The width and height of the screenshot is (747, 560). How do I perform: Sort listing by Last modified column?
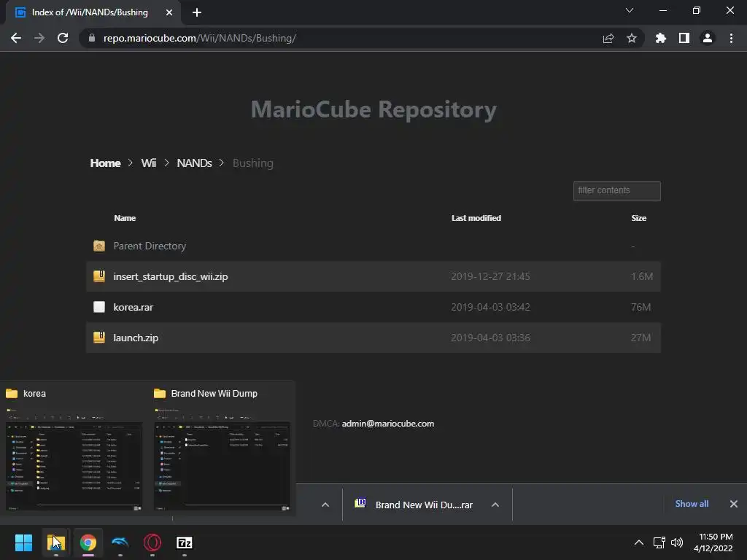[x=476, y=218]
